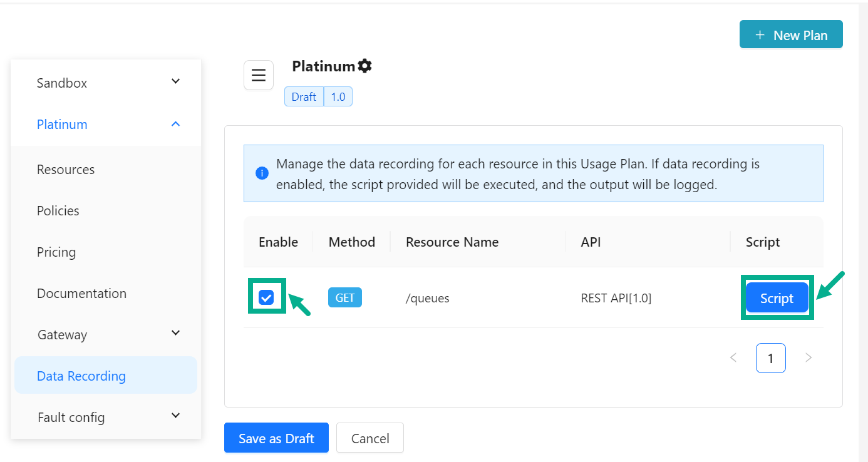Save the plan as a draft
The image size is (868, 462).
(276, 438)
